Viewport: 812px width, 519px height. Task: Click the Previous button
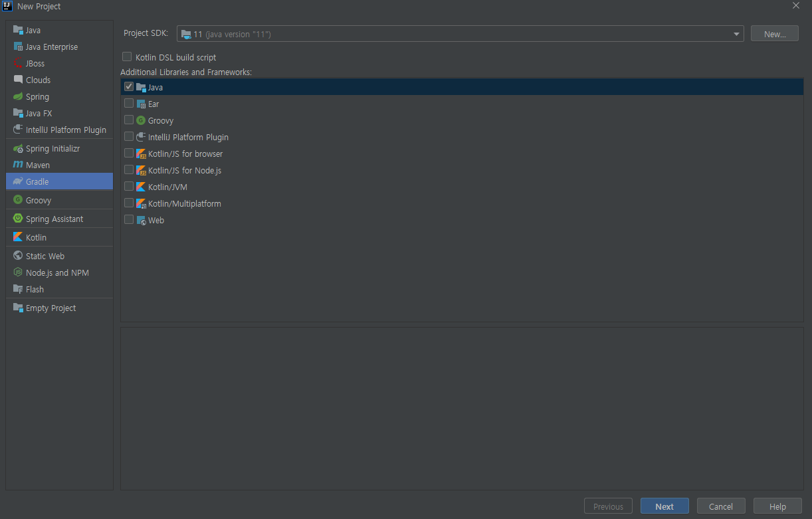coord(608,506)
